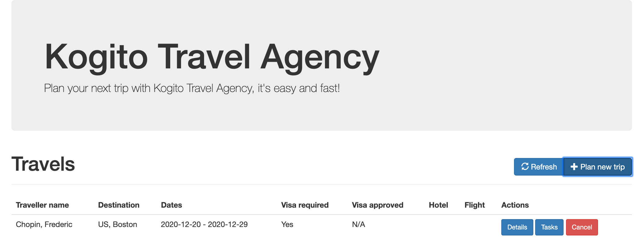View Details for Chopin's trip

coord(517,227)
